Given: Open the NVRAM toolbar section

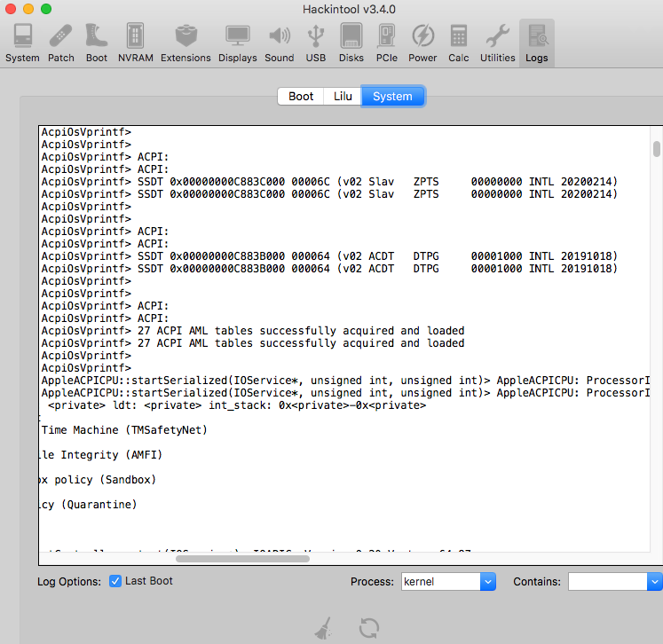Looking at the screenshot, I should (135, 43).
